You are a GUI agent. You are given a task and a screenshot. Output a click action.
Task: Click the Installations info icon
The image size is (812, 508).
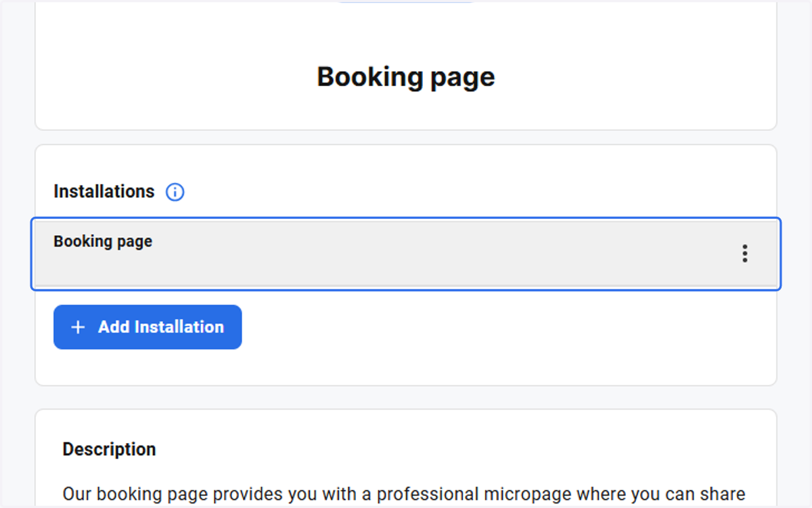pyautogui.click(x=175, y=192)
